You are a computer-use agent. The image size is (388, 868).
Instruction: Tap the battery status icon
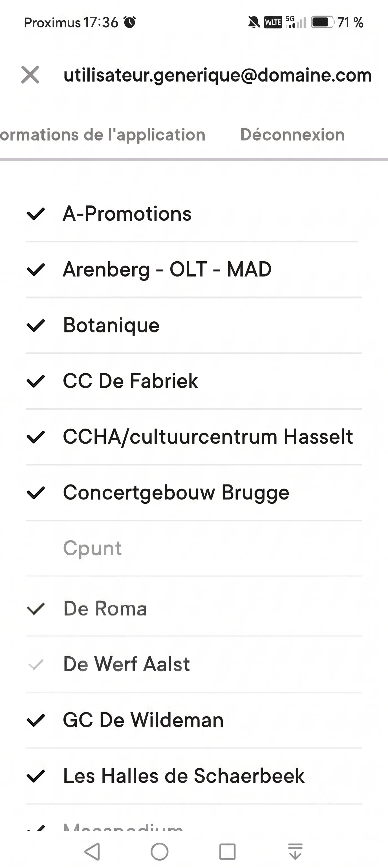[322, 23]
